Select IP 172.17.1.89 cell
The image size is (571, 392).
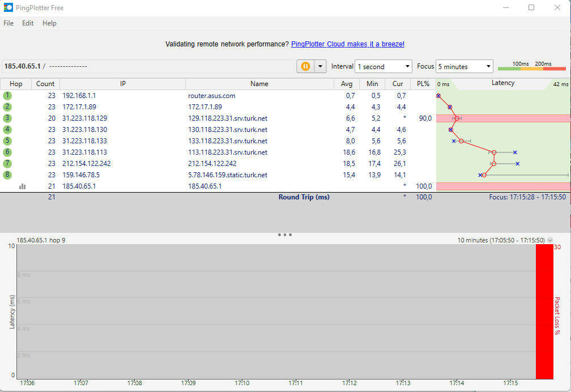tap(79, 106)
